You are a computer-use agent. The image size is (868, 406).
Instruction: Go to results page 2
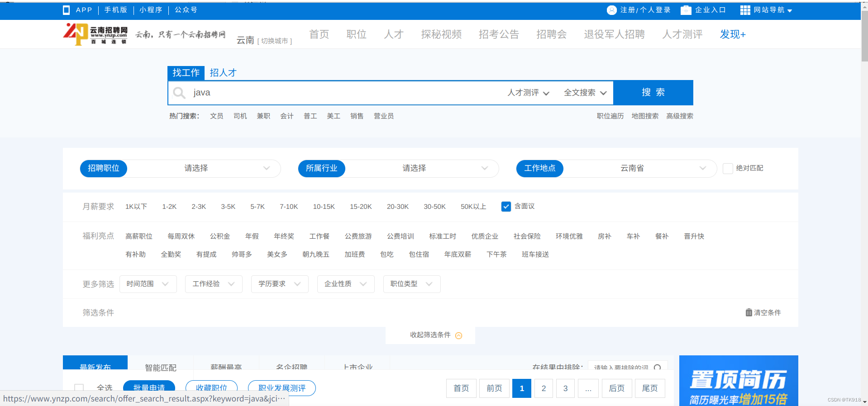[x=544, y=388]
